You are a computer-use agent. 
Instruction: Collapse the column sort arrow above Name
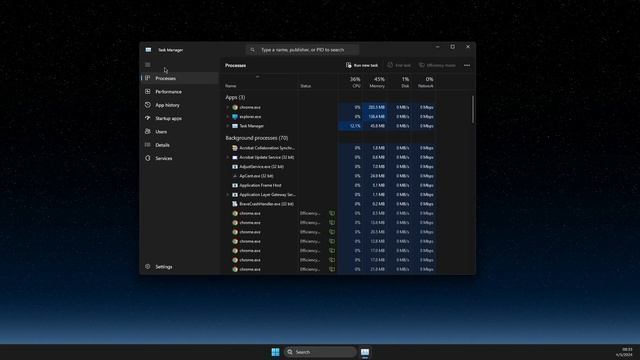tap(257, 76)
